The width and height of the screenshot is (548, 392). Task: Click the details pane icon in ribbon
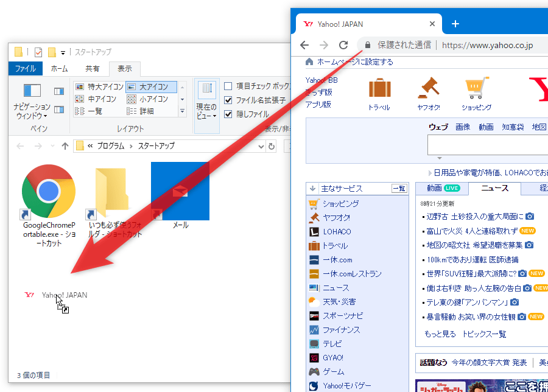[x=59, y=110]
